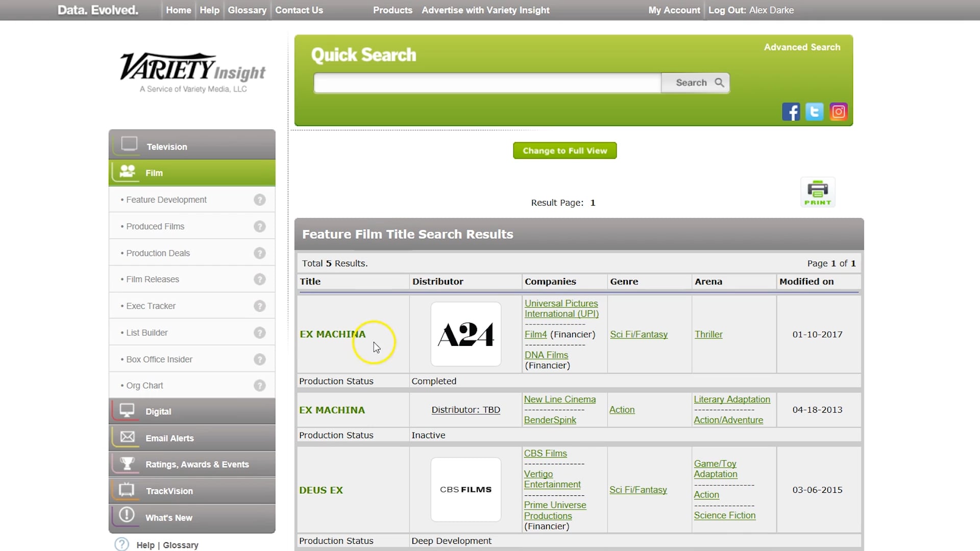Click the bottom Help question-mark icon
980x551 pixels.
(x=121, y=544)
